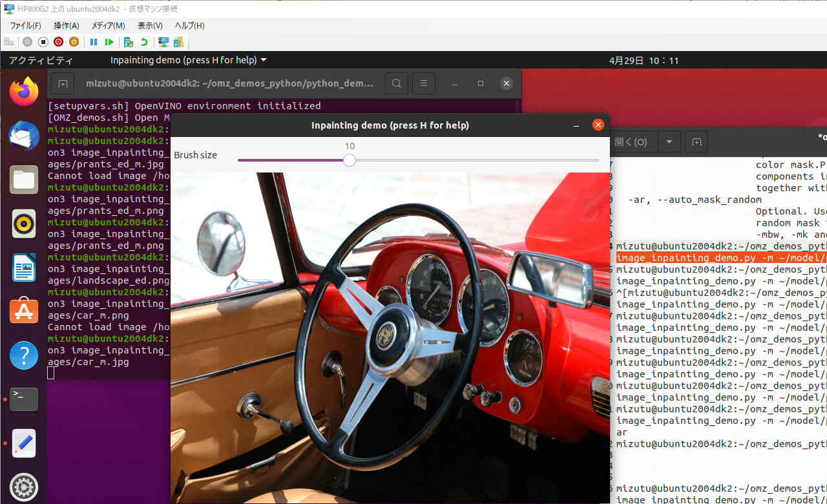Screen dimensions: 827x504
Task: Open the 表示(V) menu
Action: tap(150, 26)
